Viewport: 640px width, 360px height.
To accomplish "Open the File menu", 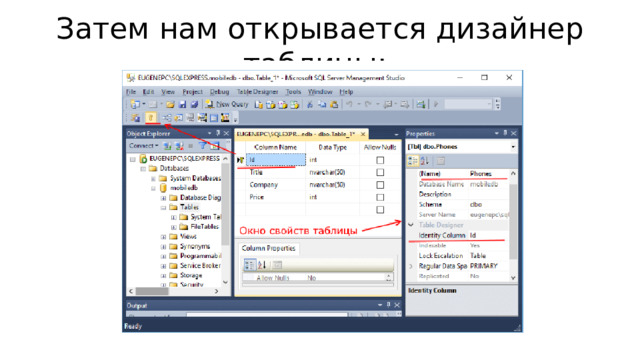I will pyautogui.click(x=131, y=92).
